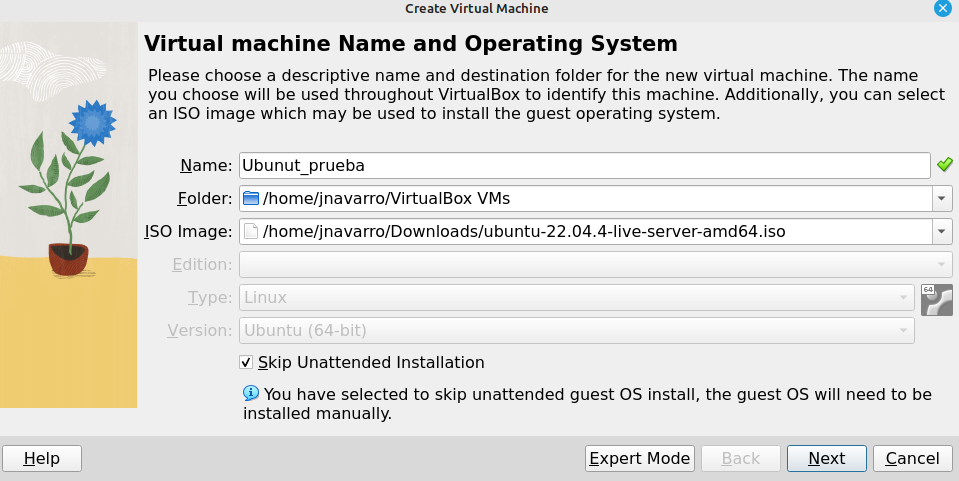This screenshot has width=959, height=481.
Task: Proceed with the Next button
Action: click(x=827, y=458)
